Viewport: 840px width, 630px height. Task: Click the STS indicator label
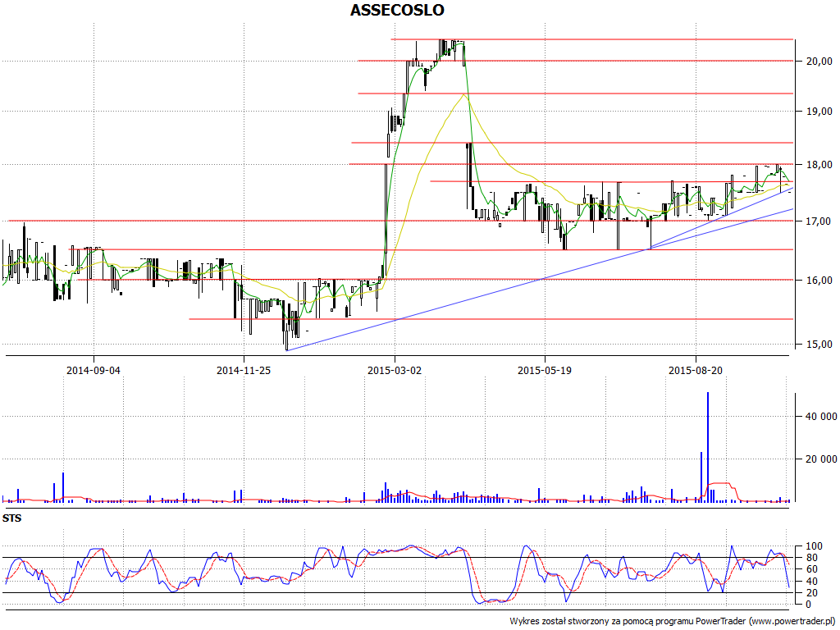(11, 518)
